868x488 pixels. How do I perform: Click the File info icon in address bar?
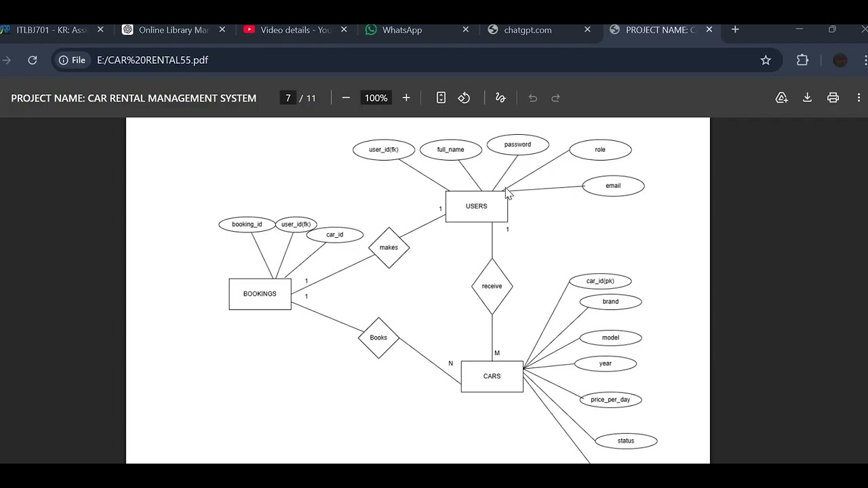pos(72,60)
